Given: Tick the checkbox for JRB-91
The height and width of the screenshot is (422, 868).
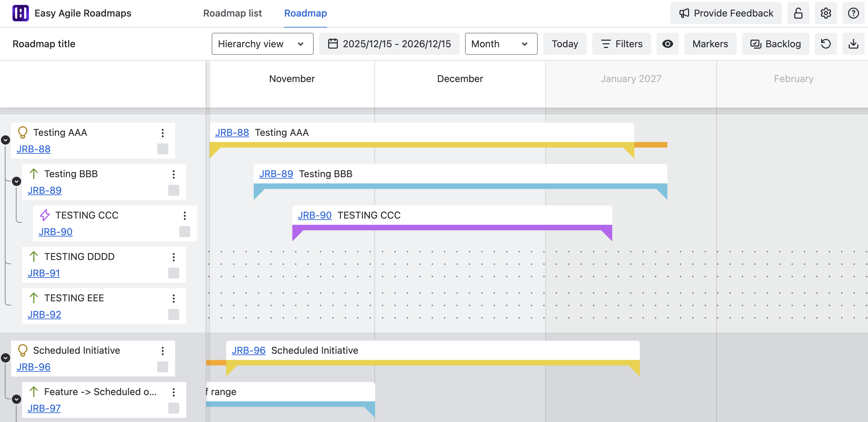Looking at the screenshot, I should tap(174, 273).
